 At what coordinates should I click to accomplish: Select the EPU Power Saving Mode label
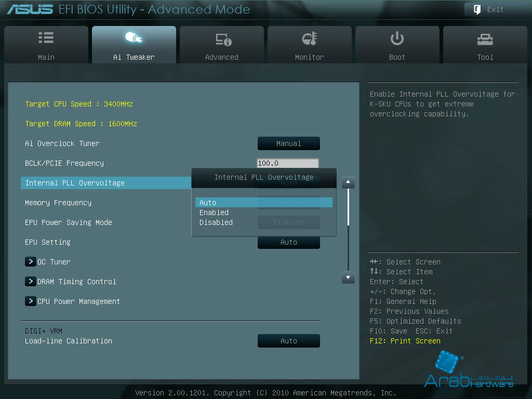tap(68, 222)
